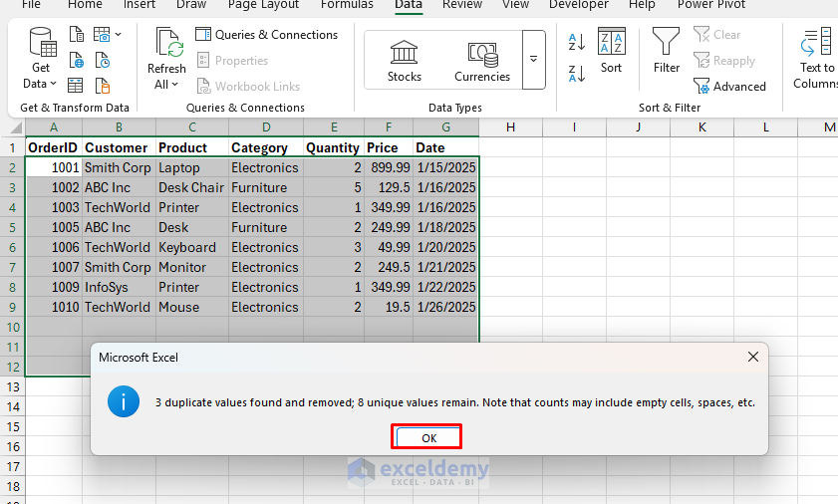Open the Get Data menu
This screenshot has width=838, height=504.
coord(41,58)
